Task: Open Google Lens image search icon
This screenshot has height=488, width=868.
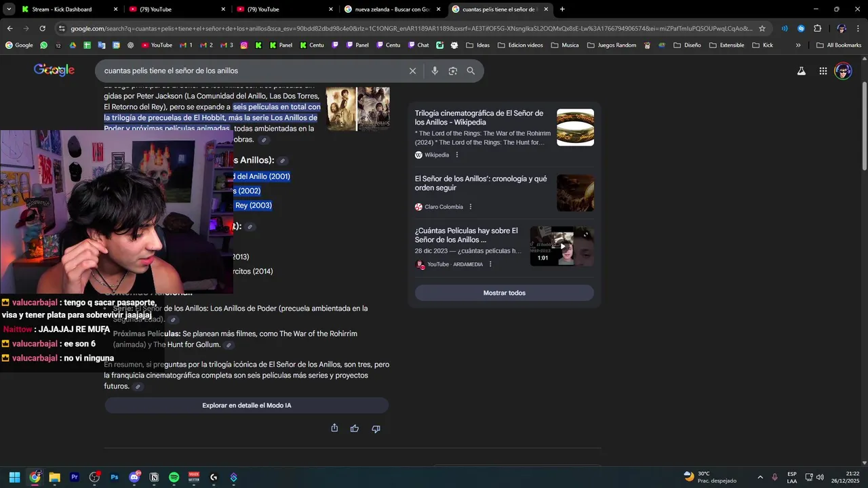Action: pos(453,70)
